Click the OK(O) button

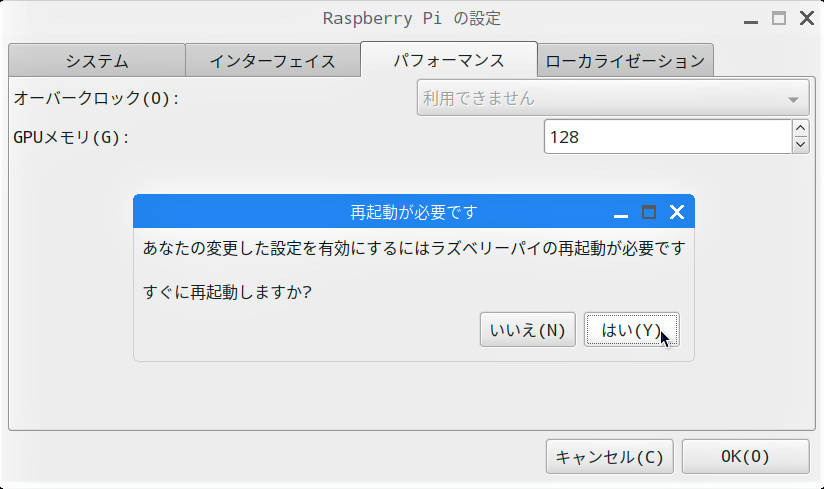coord(745,456)
